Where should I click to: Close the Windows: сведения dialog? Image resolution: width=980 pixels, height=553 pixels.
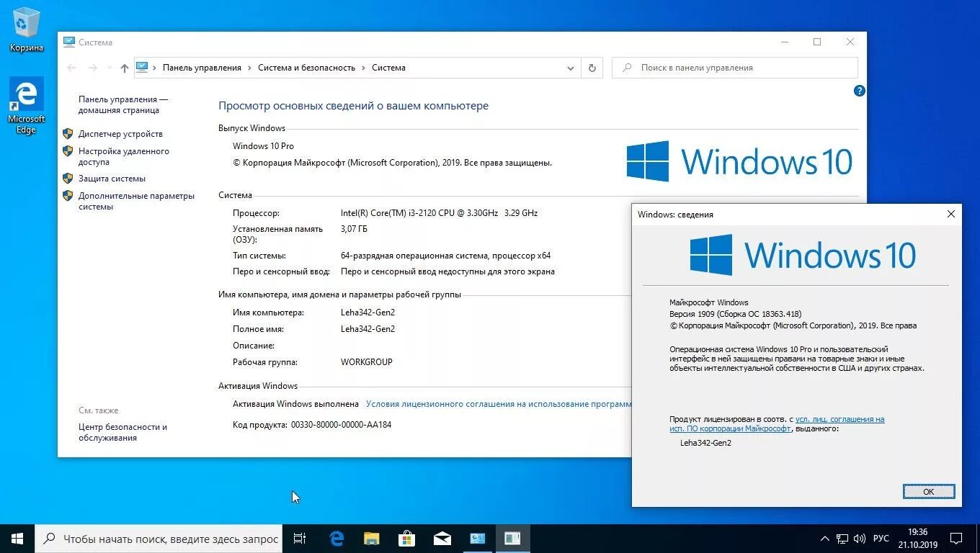[x=950, y=214]
